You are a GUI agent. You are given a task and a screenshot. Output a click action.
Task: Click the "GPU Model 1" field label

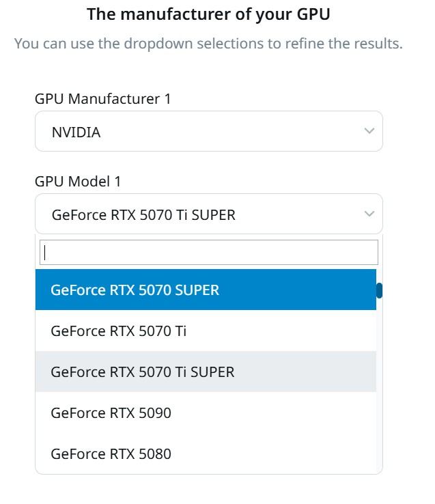(x=78, y=182)
